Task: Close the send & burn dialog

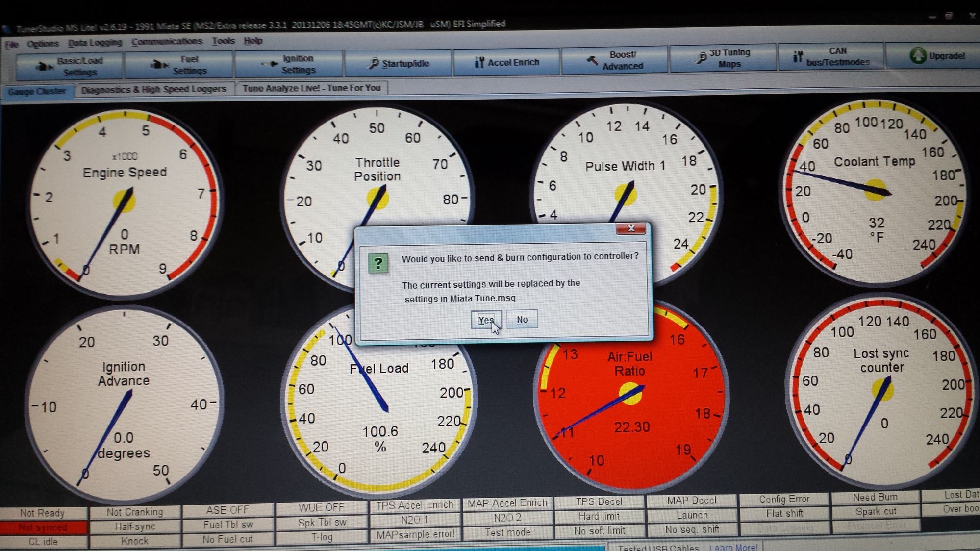Action: click(630, 229)
